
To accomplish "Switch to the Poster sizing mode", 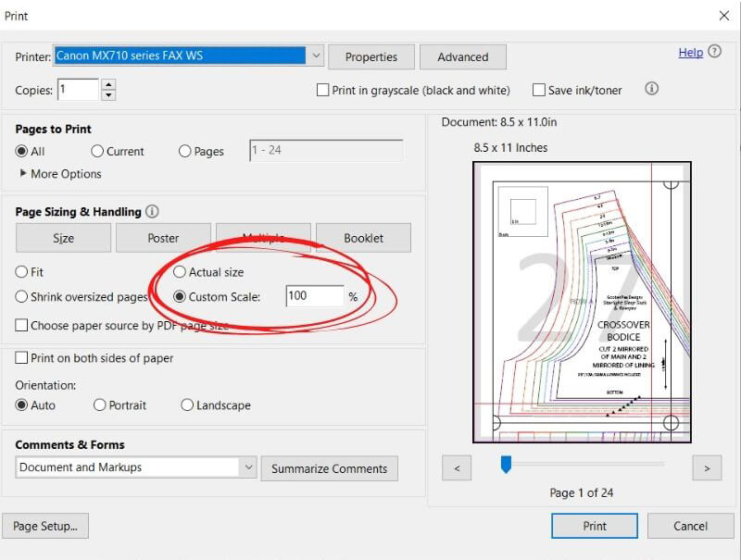I will (x=163, y=237).
